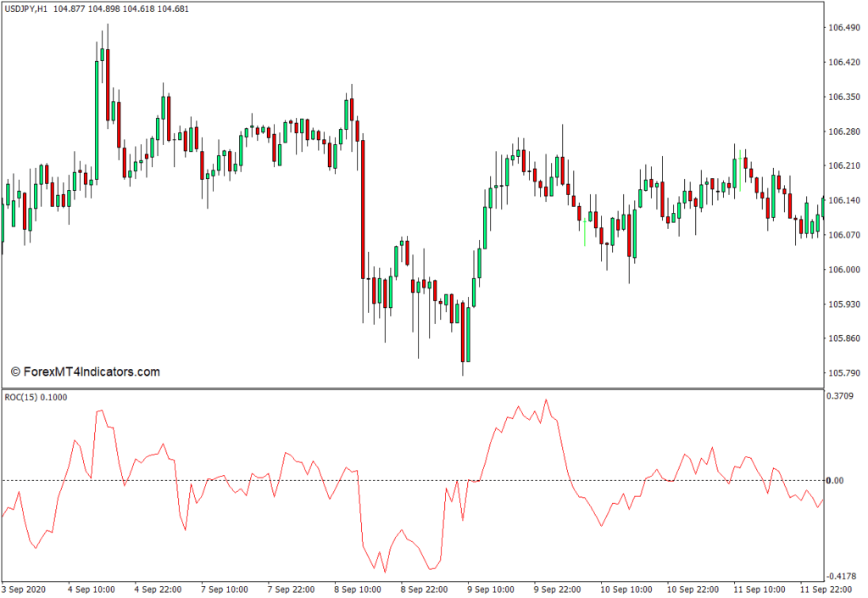Click the OHLC values beside symbol name
868x598 pixels.
(x=127, y=9)
